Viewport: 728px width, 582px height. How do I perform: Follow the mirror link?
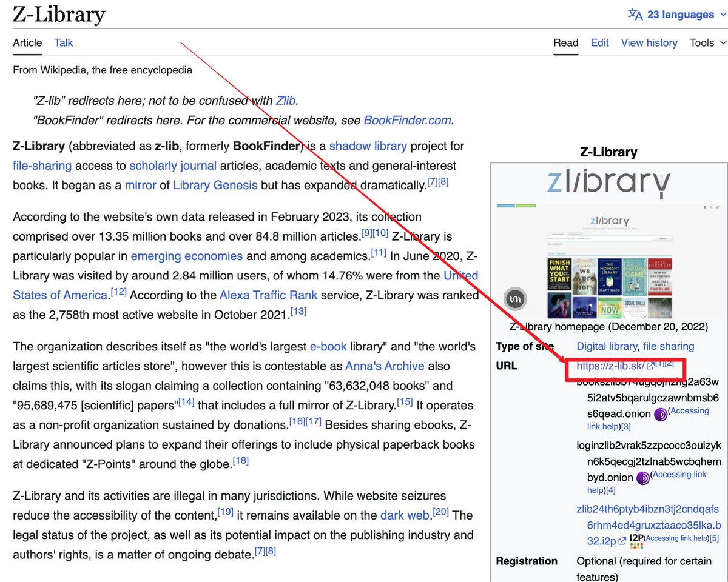click(x=141, y=185)
